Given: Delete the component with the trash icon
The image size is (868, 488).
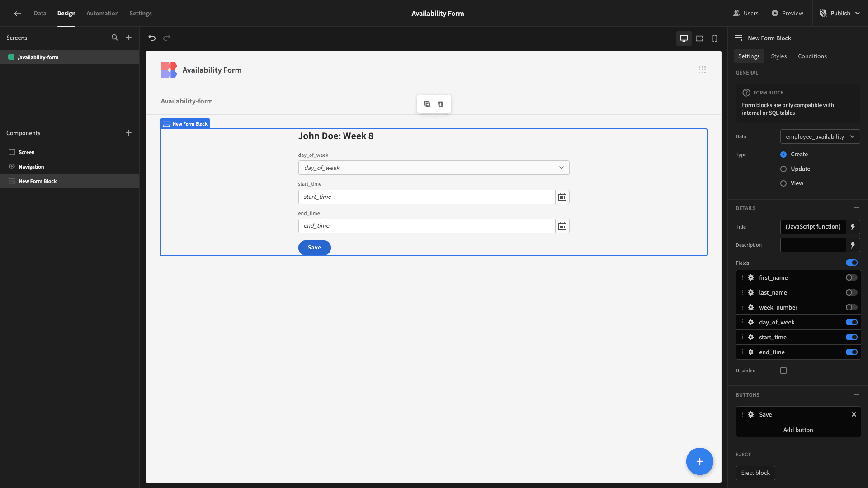Looking at the screenshot, I should (x=441, y=104).
